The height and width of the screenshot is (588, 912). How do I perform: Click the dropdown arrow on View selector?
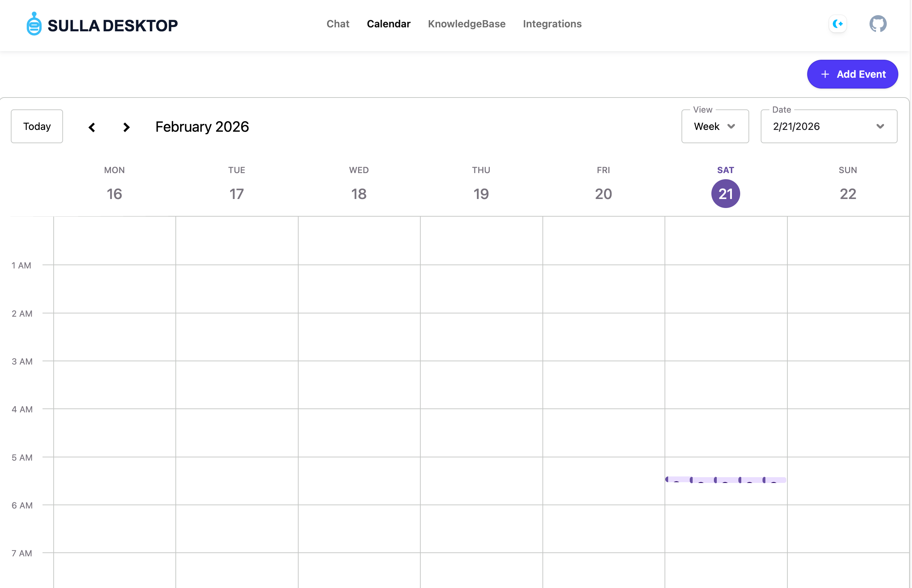pyautogui.click(x=732, y=126)
